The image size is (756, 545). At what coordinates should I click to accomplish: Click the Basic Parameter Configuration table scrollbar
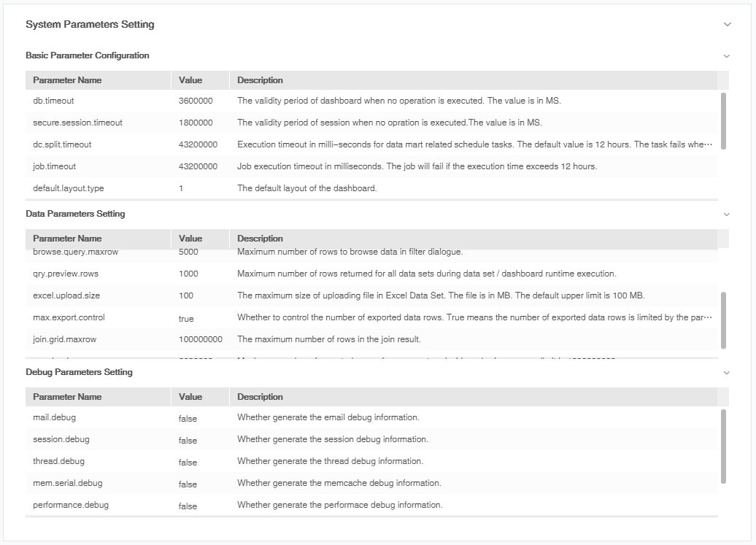coord(723,121)
